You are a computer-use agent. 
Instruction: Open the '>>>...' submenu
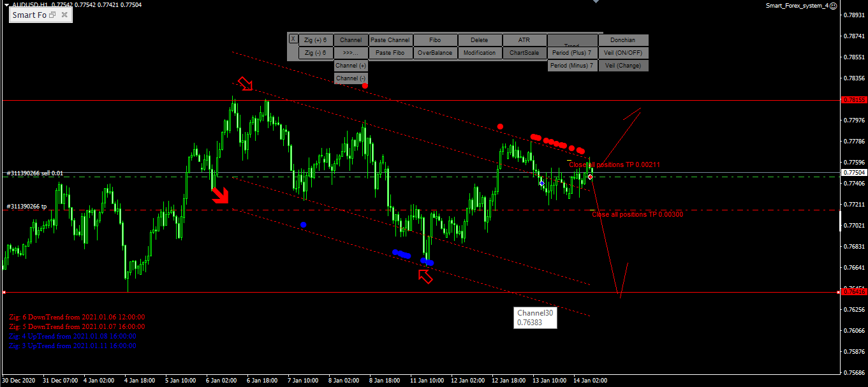[x=350, y=52]
